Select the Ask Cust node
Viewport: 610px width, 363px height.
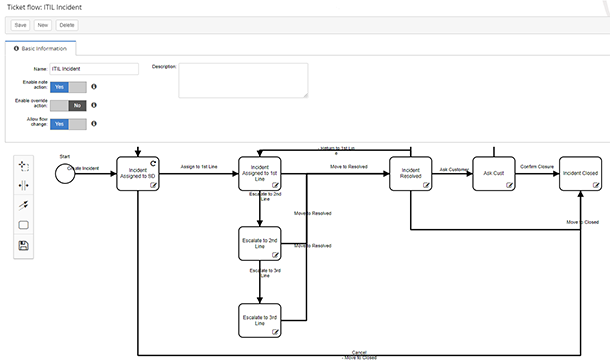[x=494, y=174]
